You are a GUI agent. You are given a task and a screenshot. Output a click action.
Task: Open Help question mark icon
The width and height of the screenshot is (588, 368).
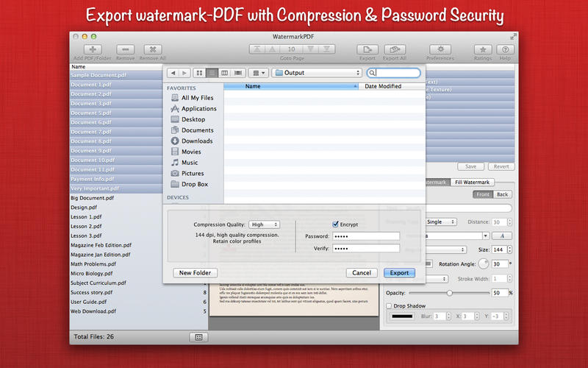(505, 49)
